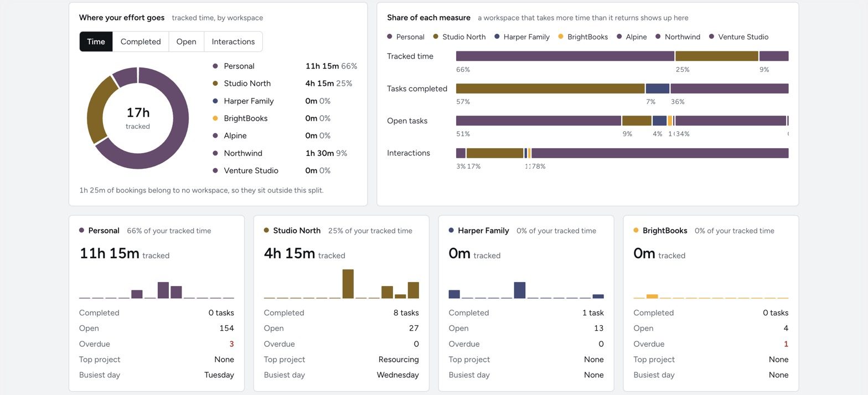
Task: Click the 17% segment of Interactions bar
Action: (495, 153)
